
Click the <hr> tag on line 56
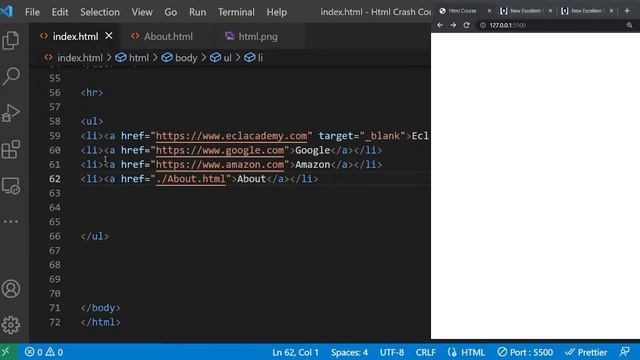92,93
